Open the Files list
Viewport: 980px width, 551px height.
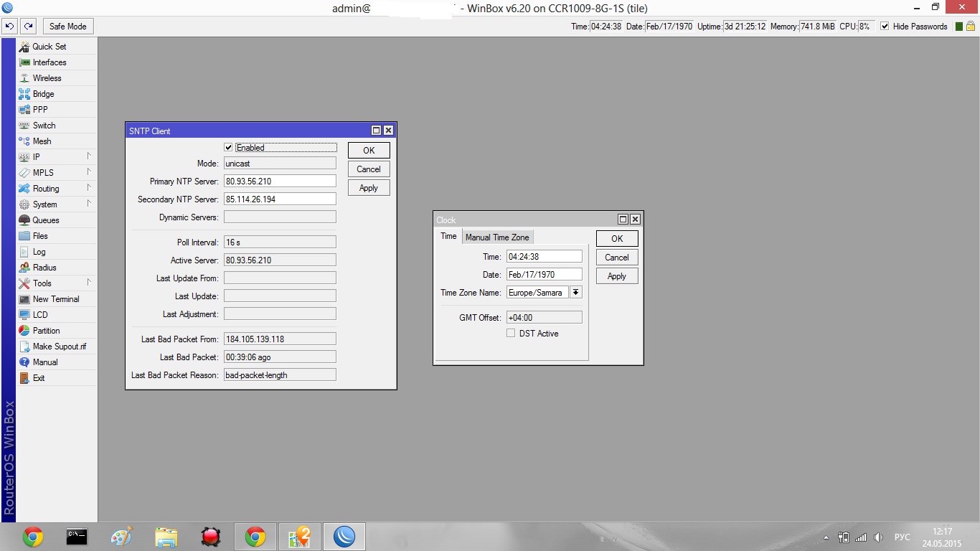[40, 236]
